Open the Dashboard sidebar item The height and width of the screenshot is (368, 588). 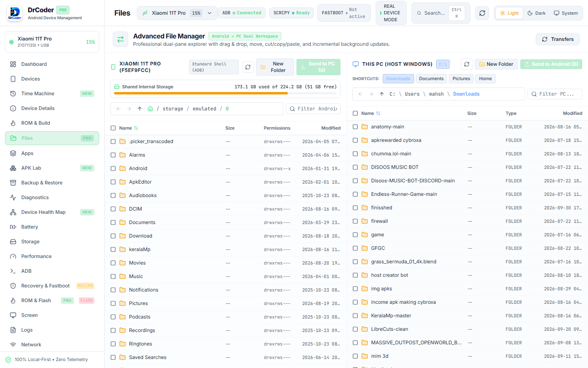52,64
